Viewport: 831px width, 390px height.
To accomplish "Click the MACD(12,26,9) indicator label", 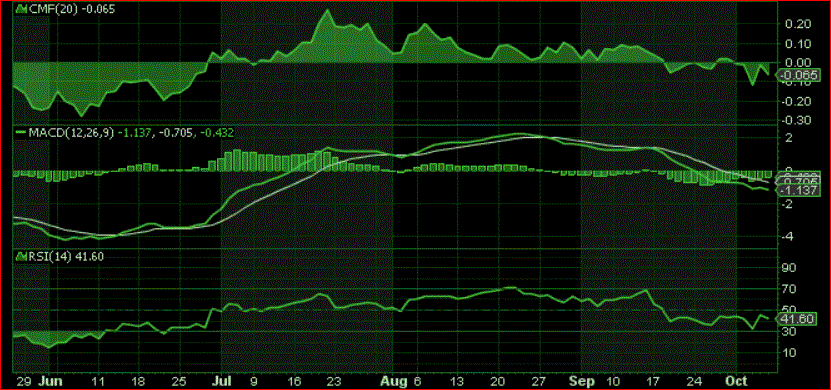I will click(x=71, y=133).
